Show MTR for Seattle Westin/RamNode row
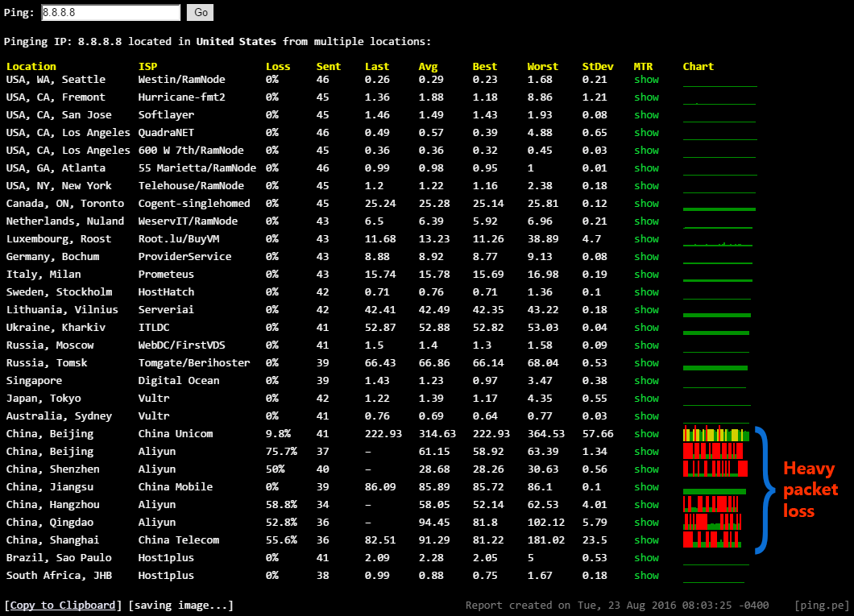 (x=646, y=80)
